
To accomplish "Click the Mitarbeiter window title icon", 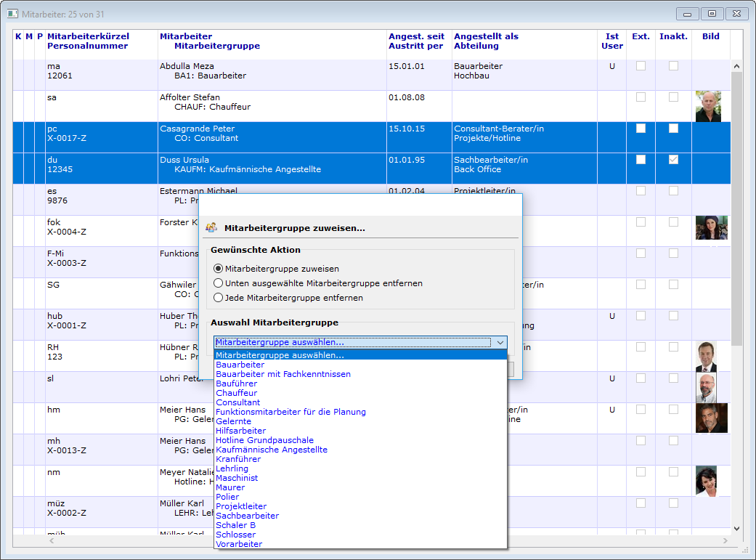I will pos(12,13).
